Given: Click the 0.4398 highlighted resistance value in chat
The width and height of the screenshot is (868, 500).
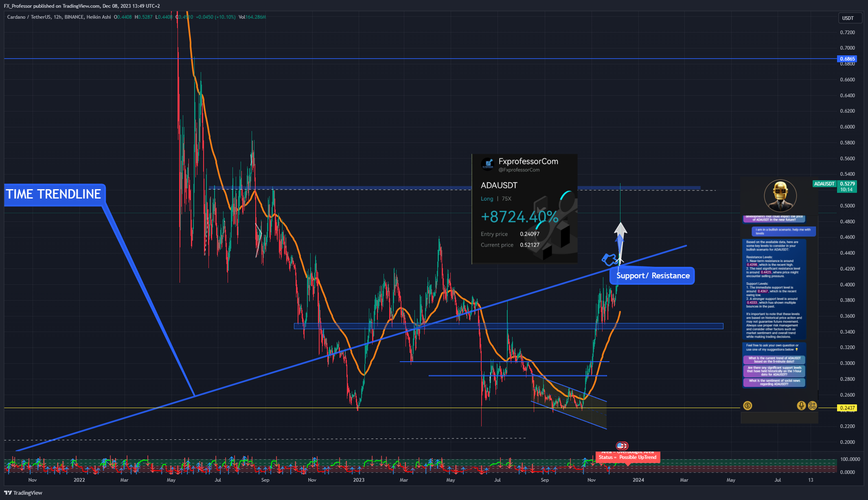Looking at the screenshot, I should (x=752, y=264).
